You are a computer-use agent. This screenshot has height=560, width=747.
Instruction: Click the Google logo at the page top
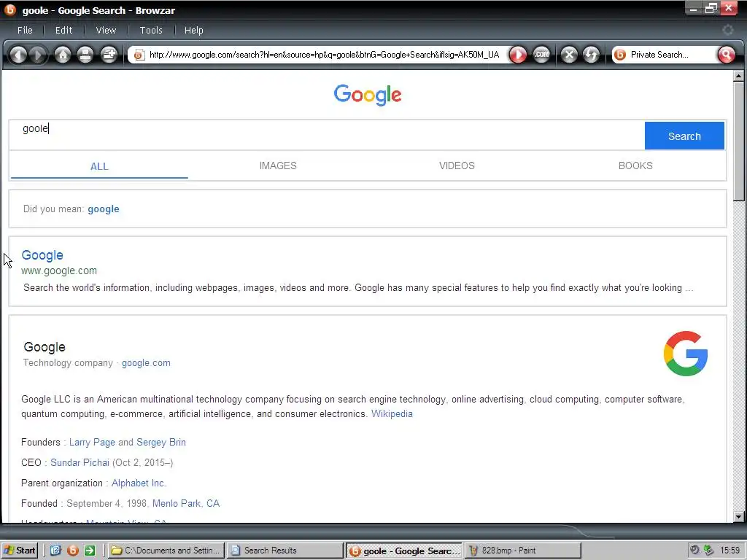(368, 95)
